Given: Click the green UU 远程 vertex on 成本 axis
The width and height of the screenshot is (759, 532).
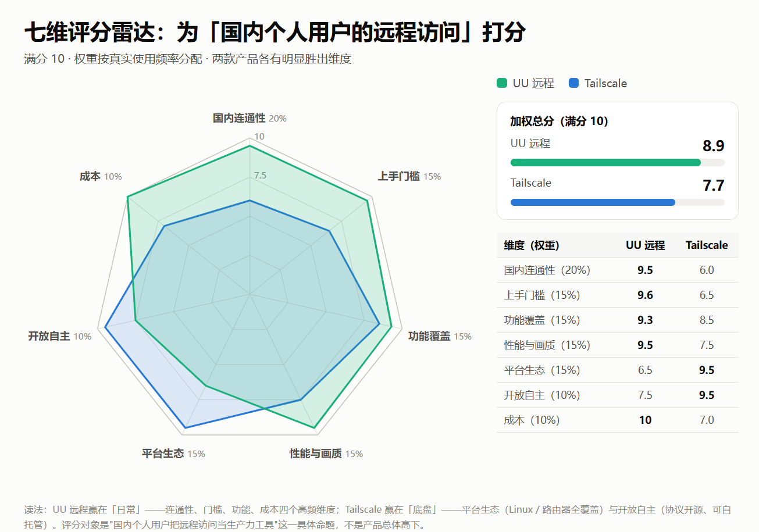Looking at the screenshot, I should (x=127, y=197).
